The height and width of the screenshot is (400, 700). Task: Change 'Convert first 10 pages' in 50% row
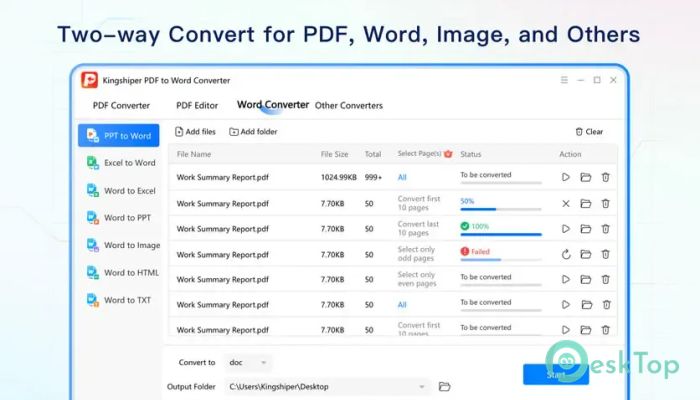419,203
